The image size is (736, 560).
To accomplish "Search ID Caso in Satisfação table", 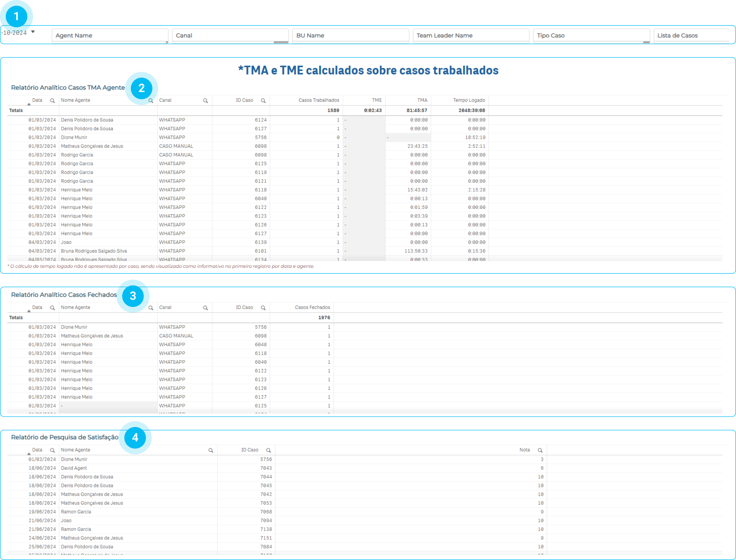I will (x=268, y=450).
